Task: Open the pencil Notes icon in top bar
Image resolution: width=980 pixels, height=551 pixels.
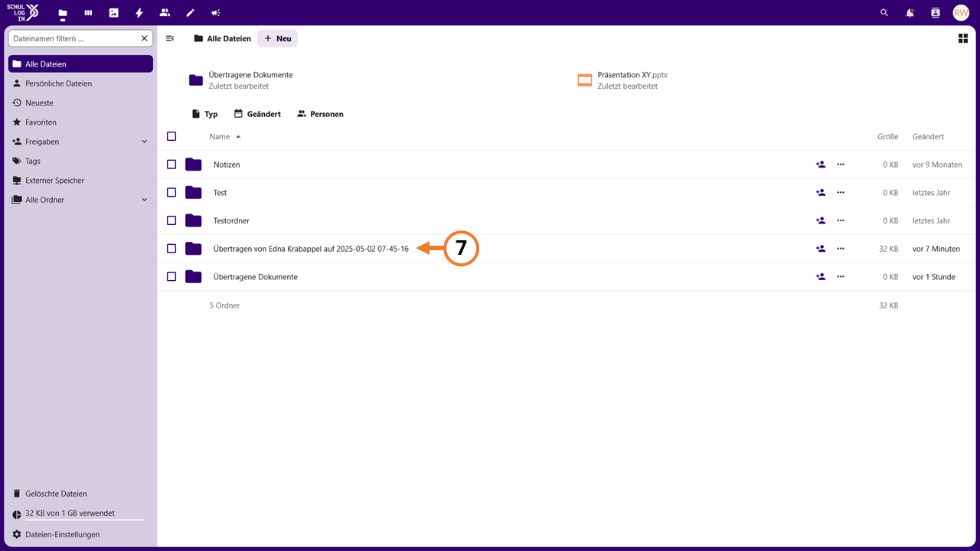Action: click(x=191, y=13)
